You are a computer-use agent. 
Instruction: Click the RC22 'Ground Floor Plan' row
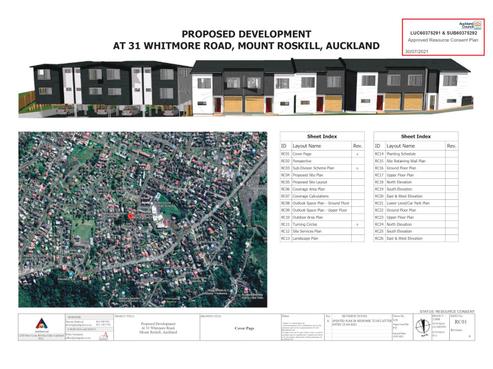click(x=416, y=210)
